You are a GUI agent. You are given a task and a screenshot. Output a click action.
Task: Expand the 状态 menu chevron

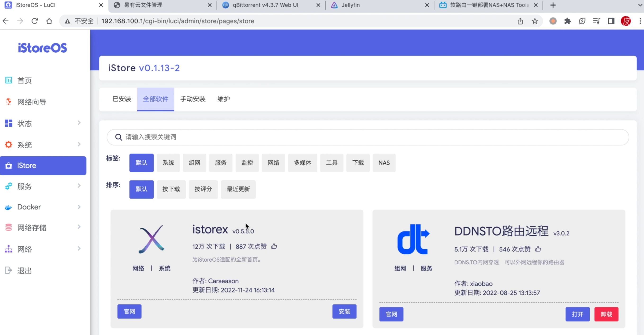click(x=79, y=123)
